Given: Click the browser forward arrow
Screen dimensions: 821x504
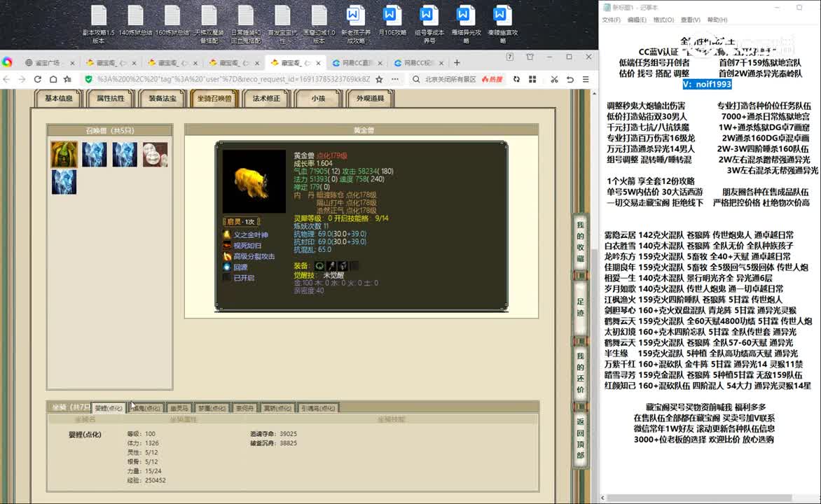Looking at the screenshot, I should 22,80.
